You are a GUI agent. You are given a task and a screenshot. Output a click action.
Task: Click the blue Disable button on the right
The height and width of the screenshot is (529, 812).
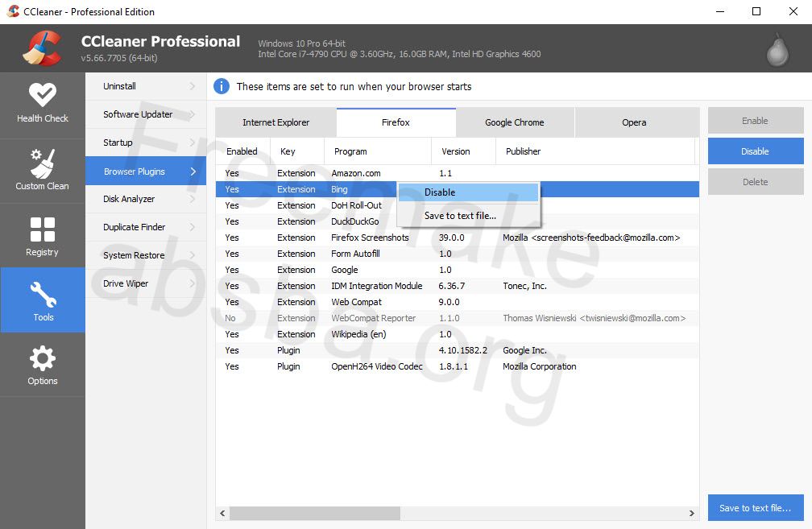pos(756,151)
